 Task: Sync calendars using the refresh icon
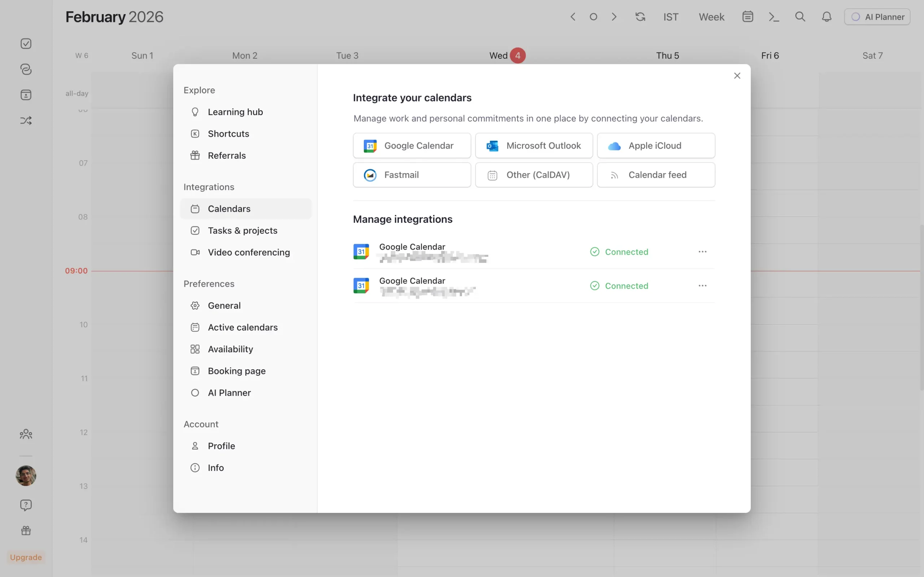tap(640, 17)
